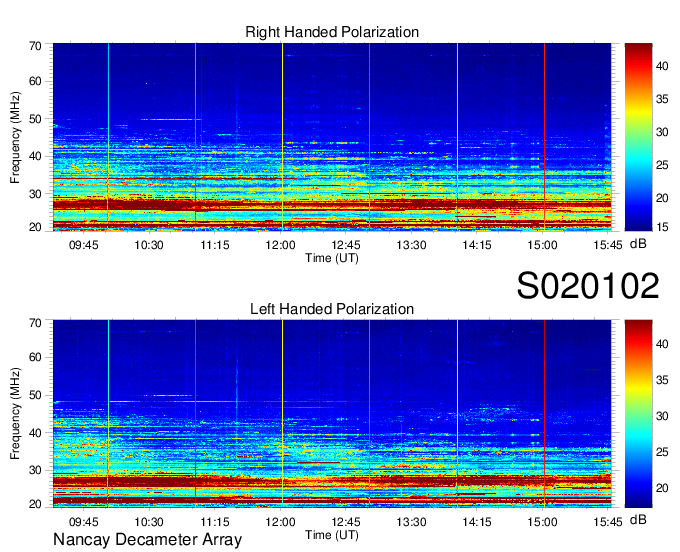The image size is (680, 552).
Task: Click the 50 MHz tick of Left Handed plot
Action: tap(36, 395)
